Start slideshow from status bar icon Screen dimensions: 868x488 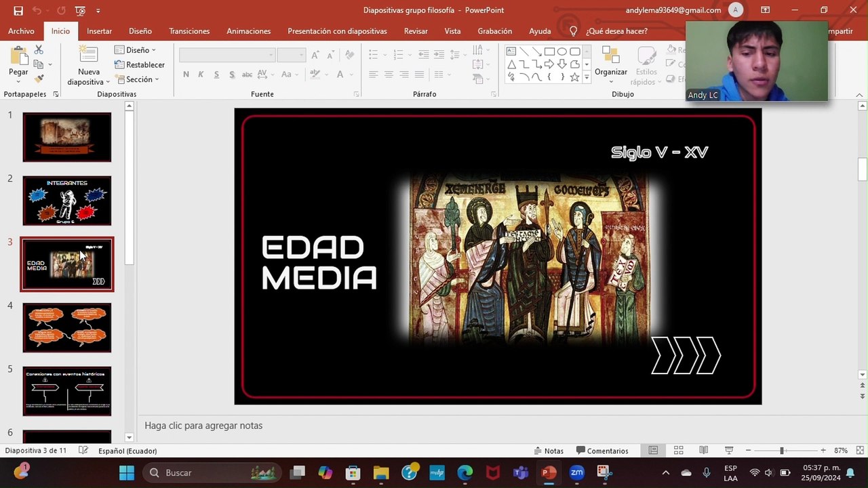pos(729,451)
